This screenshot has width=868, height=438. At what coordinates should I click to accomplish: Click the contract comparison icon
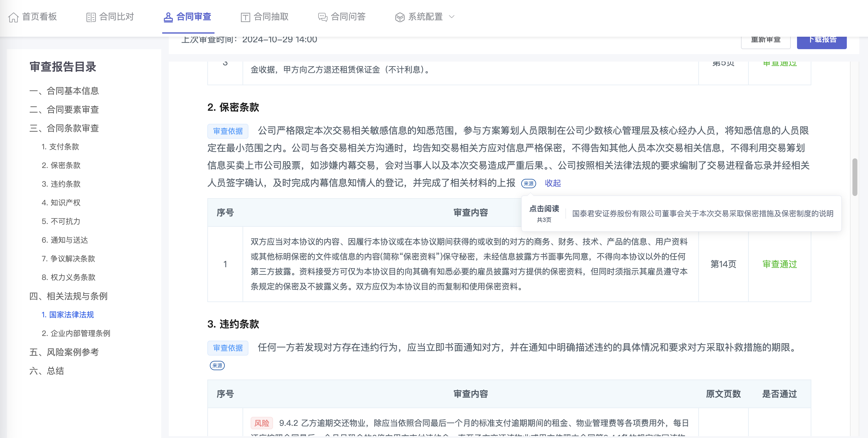pos(91,17)
